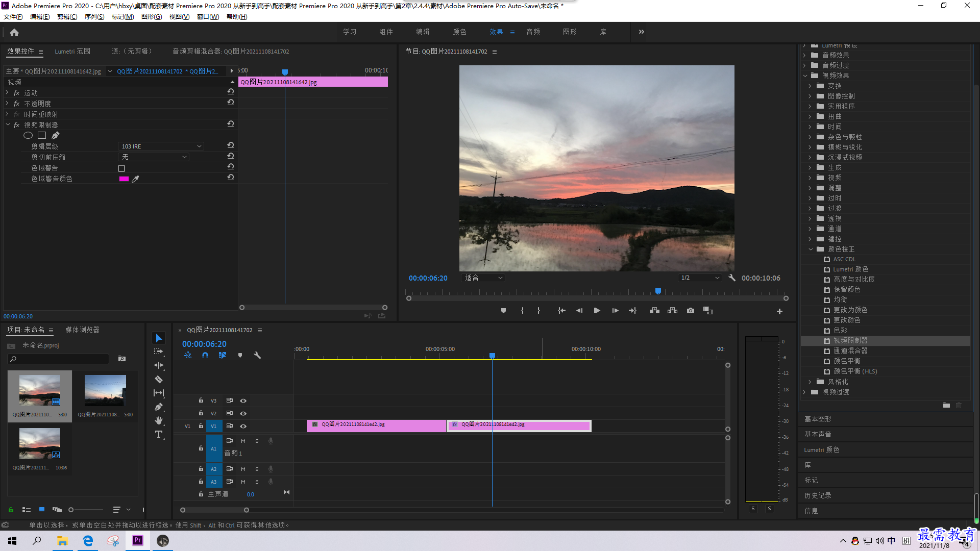Click the project thumbnail zoom slider
Screen dimensions: 980x551
click(x=86, y=510)
